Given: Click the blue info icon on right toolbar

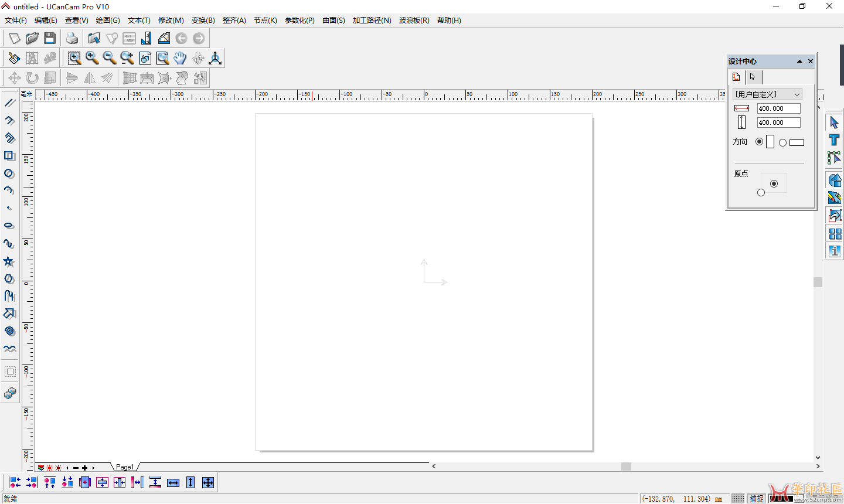Looking at the screenshot, I should (835, 251).
